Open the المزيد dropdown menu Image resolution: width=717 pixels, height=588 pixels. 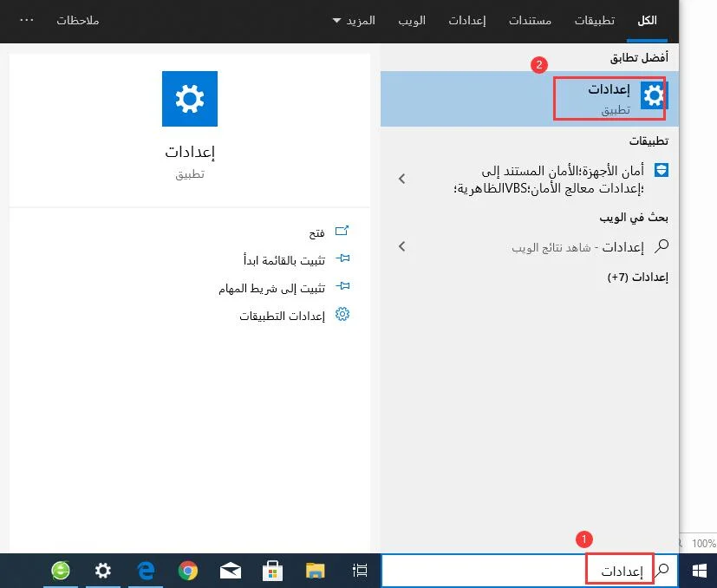pyautogui.click(x=354, y=21)
